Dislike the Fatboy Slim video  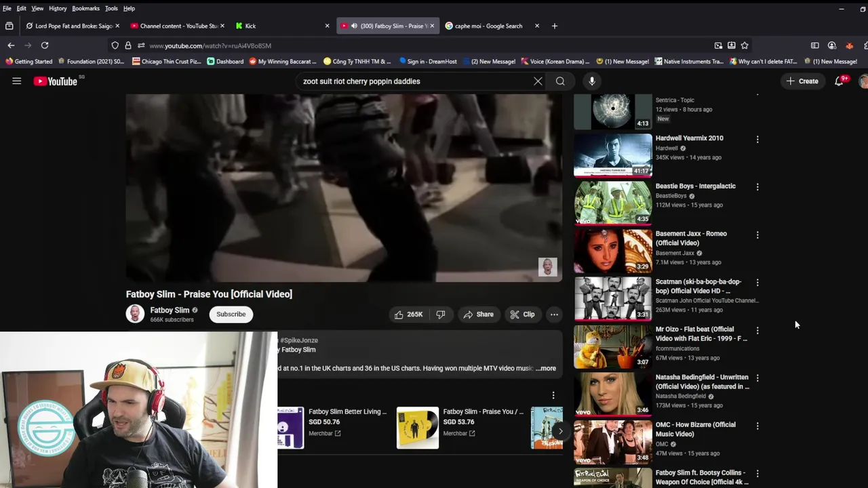pyautogui.click(x=441, y=314)
